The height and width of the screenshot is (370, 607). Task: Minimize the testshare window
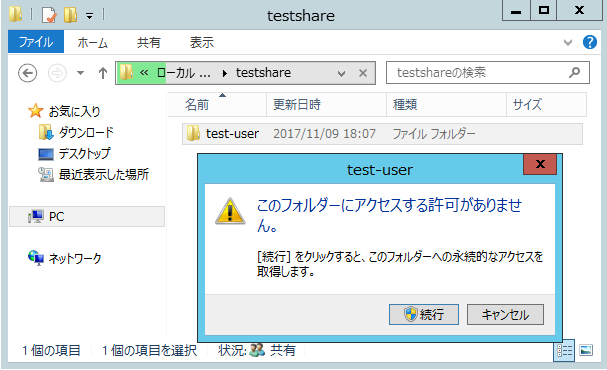pos(516,10)
